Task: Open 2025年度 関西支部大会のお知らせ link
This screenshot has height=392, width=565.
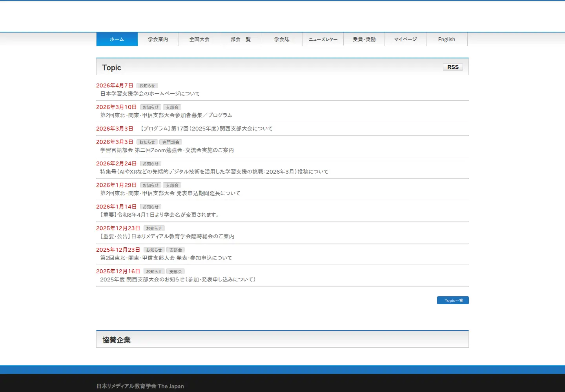Action: click(x=178, y=279)
